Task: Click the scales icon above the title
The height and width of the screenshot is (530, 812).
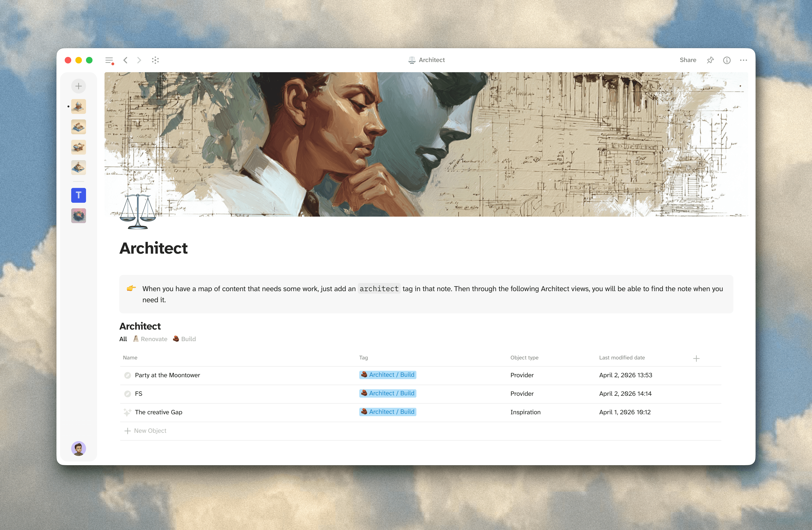Action: pyautogui.click(x=138, y=211)
